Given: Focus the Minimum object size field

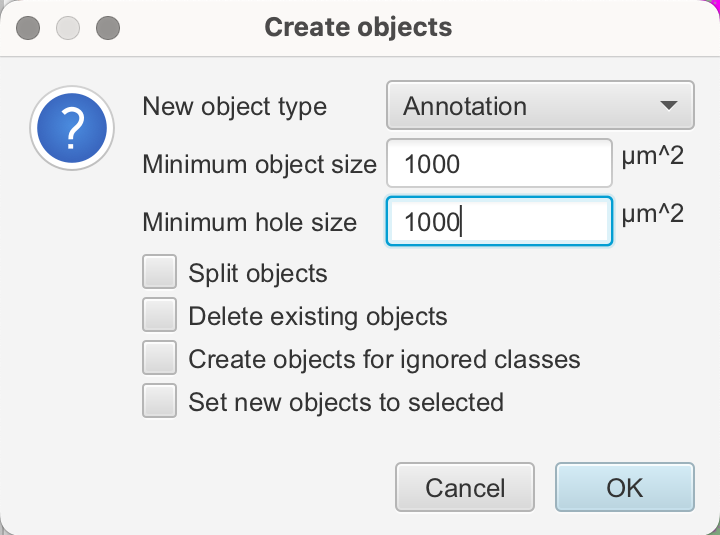Looking at the screenshot, I should [499, 163].
